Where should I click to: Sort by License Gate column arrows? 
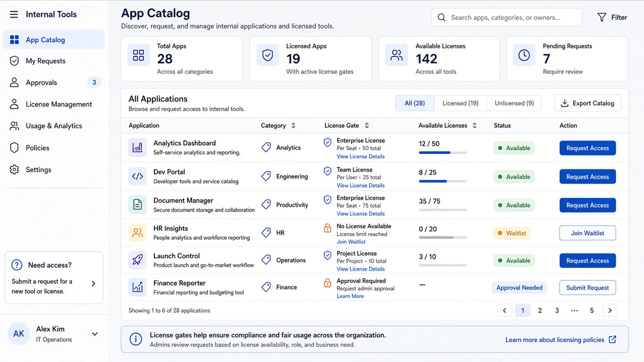367,126
